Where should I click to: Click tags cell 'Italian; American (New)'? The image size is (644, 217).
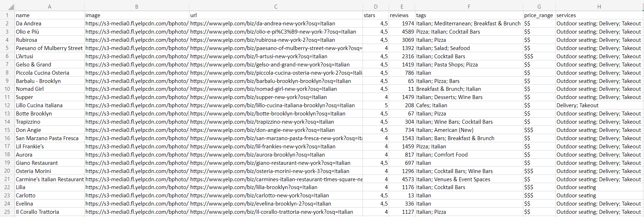469,130
